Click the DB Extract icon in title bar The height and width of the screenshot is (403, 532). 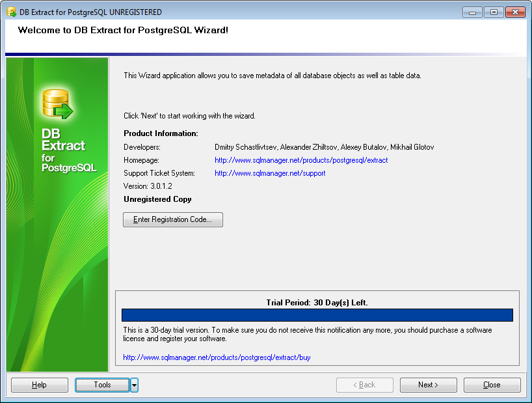(11, 12)
